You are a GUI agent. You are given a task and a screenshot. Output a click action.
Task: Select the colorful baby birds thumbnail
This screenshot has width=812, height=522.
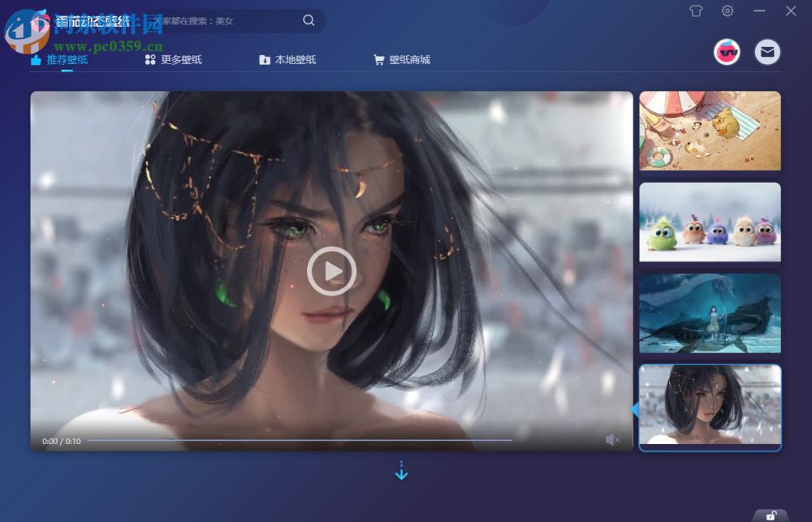tap(710, 222)
